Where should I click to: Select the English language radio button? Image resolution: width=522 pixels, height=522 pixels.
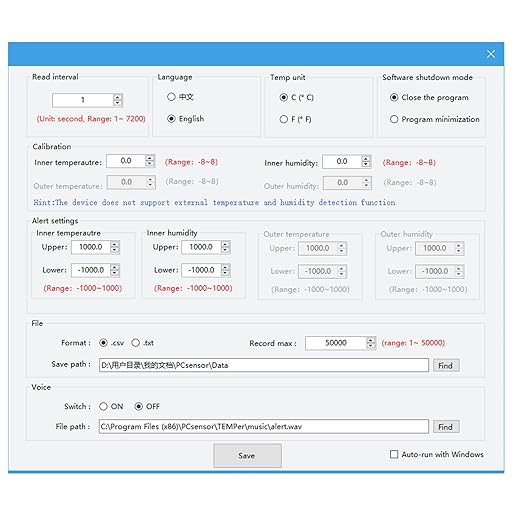(171, 119)
